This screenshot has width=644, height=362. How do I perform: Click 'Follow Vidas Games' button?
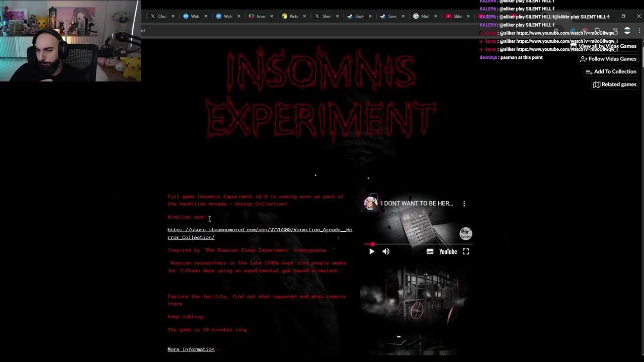(x=608, y=59)
